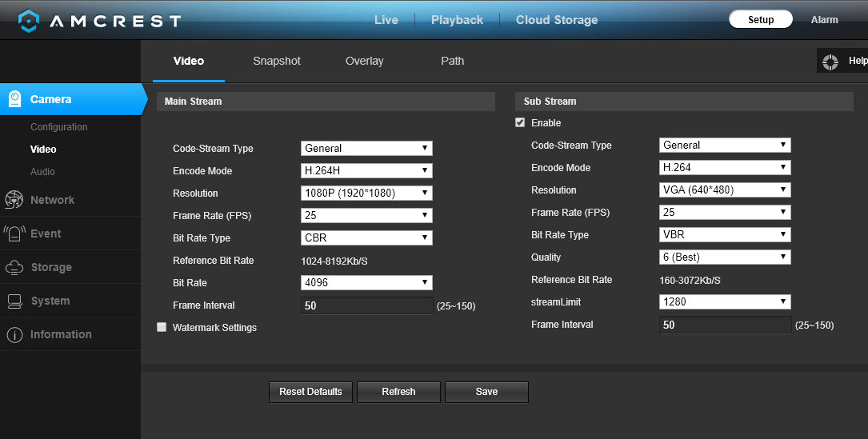868x439 pixels.
Task: Save the video settings
Action: [486, 392]
